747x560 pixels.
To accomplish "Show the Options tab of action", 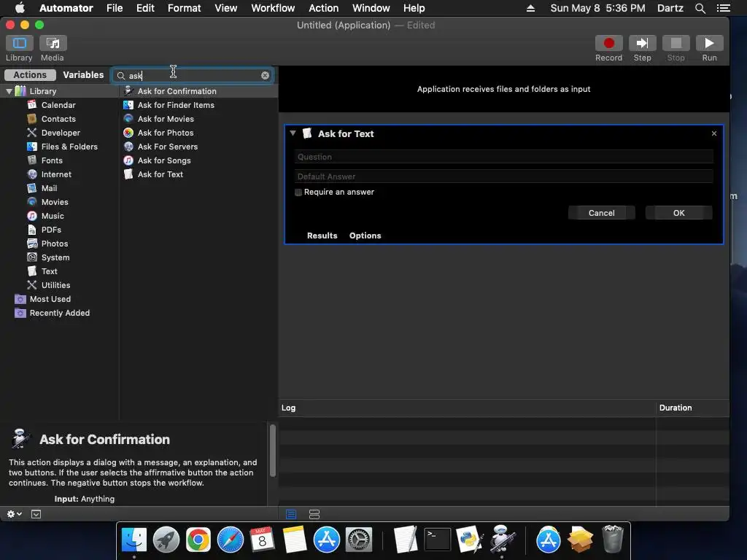I will (x=365, y=236).
